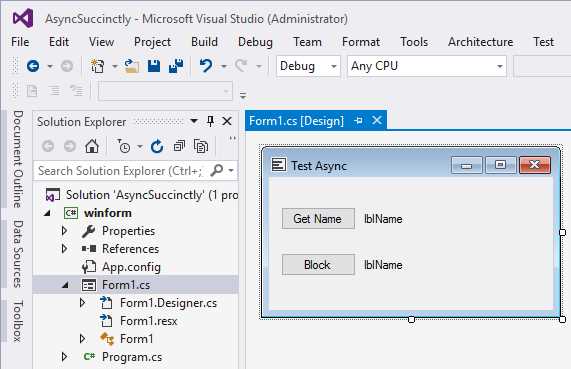Open dropdown next to New Project icon
The height and width of the screenshot is (369, 571).
[114, 66]
